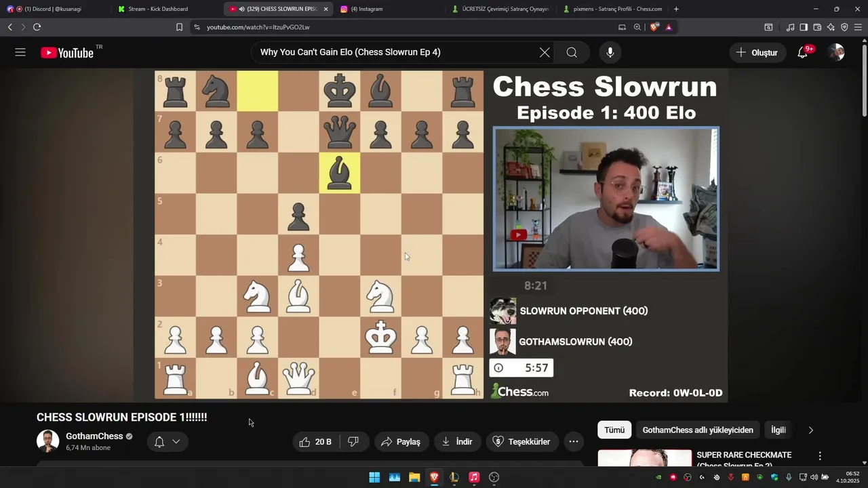The width and height of the screenshot is (868, 488).
Task: Open the browser main hamburger menu
Action: pyautogui.click(x=858, y=27)
